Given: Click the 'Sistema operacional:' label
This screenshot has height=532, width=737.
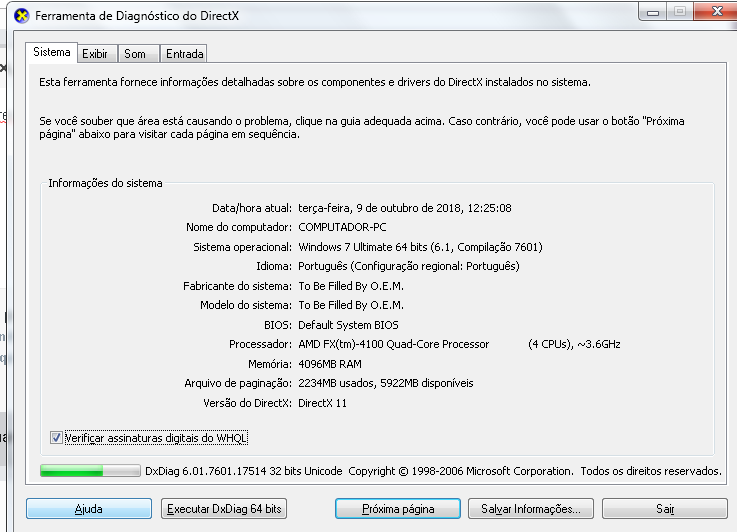Looking at the screenshot, I should [x=243, y=247].
